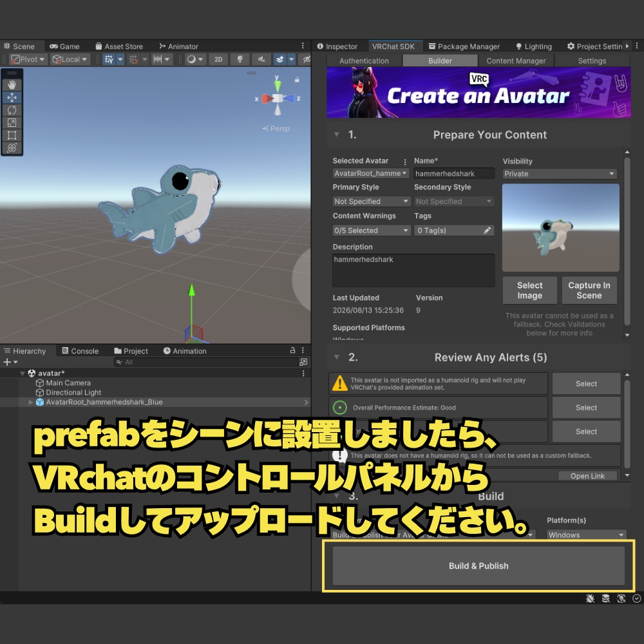
Task: Open grid snapping dropdown arrow
Action: tap(120, 59)
